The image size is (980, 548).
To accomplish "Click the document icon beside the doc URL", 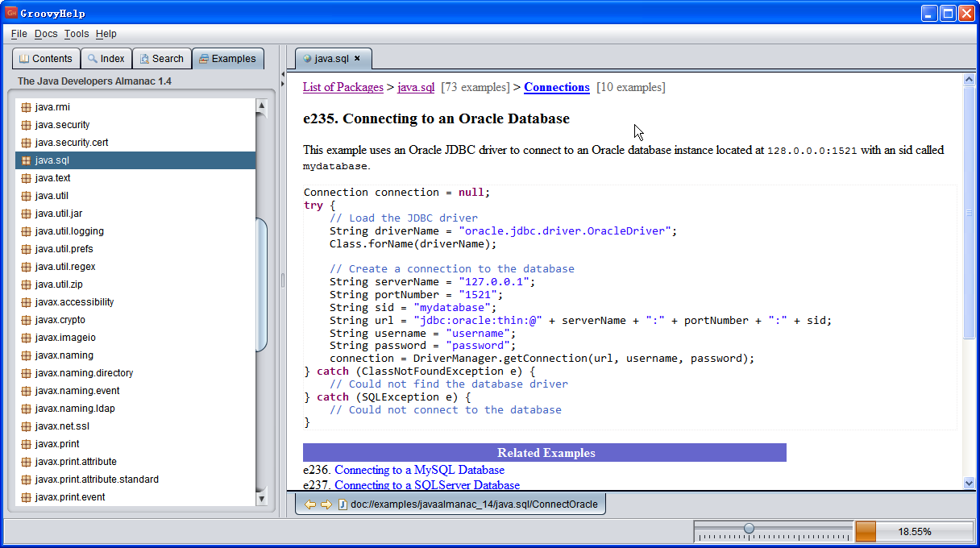I will pos(343,504).
